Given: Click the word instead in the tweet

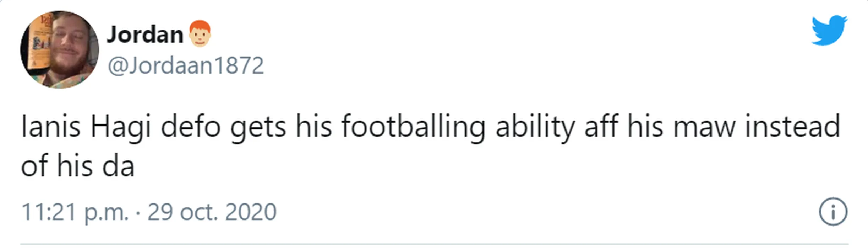Looking at the screenshot, I should click(x=792, y=127).
